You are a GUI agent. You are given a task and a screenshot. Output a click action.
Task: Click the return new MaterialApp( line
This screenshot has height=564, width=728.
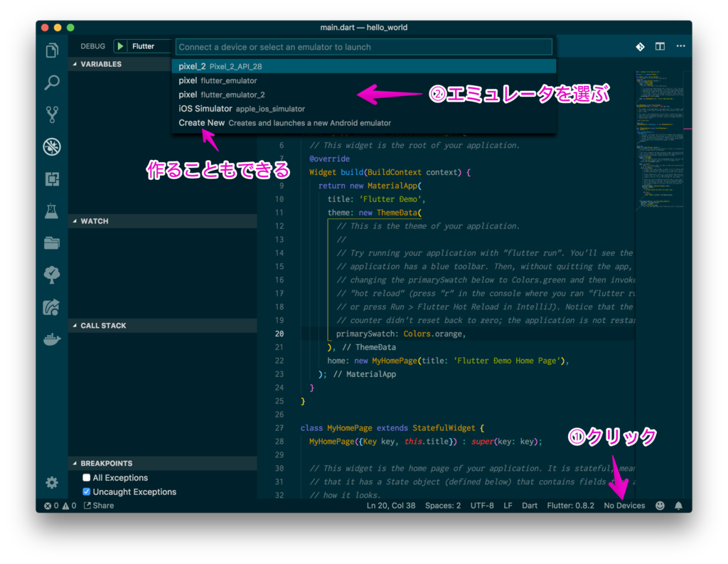[x=370, y=186]
